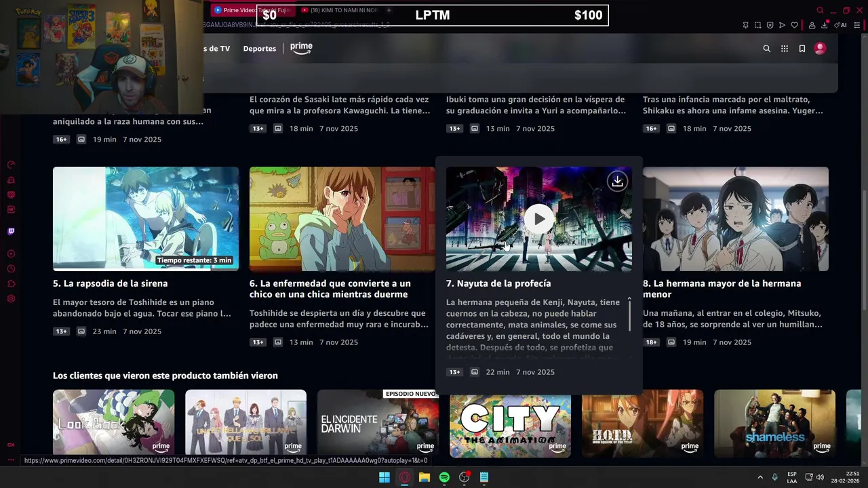Open browser downloads icon with red dot
868x488 pixels.
point(825,25)
